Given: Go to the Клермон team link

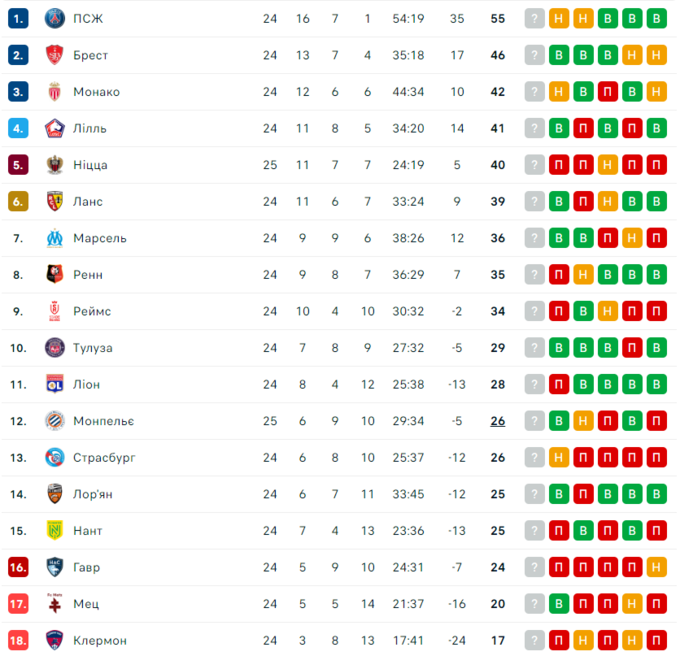Looking at the screenshot, I should tap(100, 640).
